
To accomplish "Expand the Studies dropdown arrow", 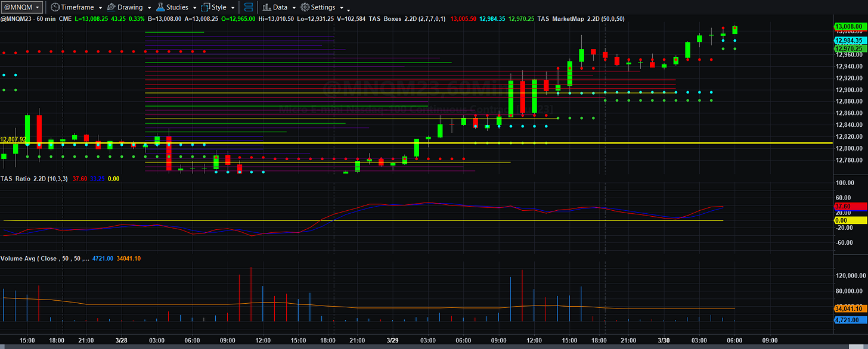I will [194, 8].
